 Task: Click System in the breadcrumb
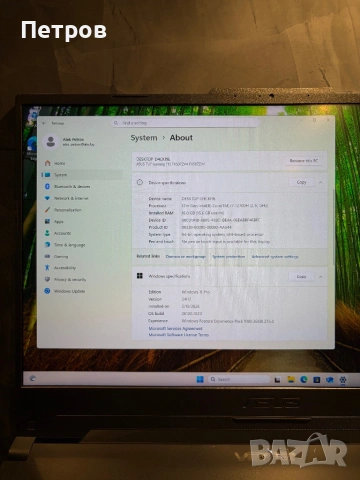click(144, 138)
